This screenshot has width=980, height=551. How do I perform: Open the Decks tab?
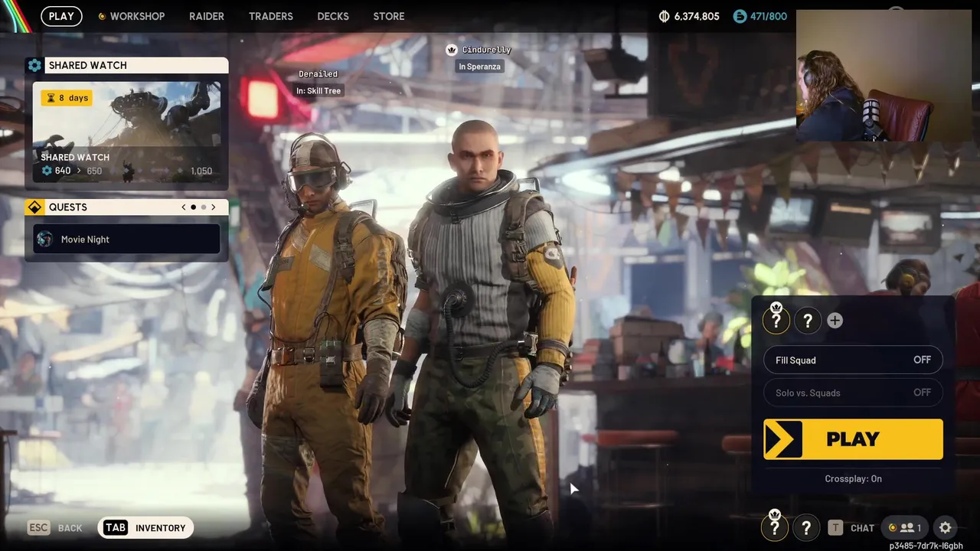tap(333, 16)
